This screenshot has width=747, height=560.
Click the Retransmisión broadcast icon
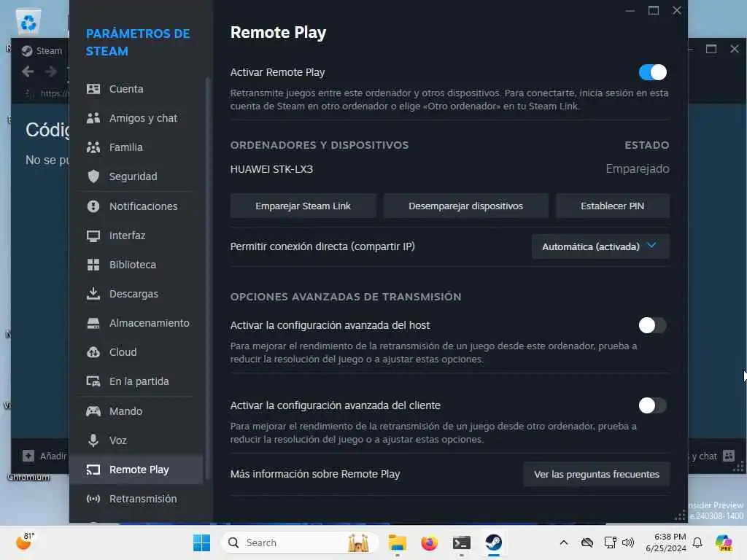(x=93, y=499)
